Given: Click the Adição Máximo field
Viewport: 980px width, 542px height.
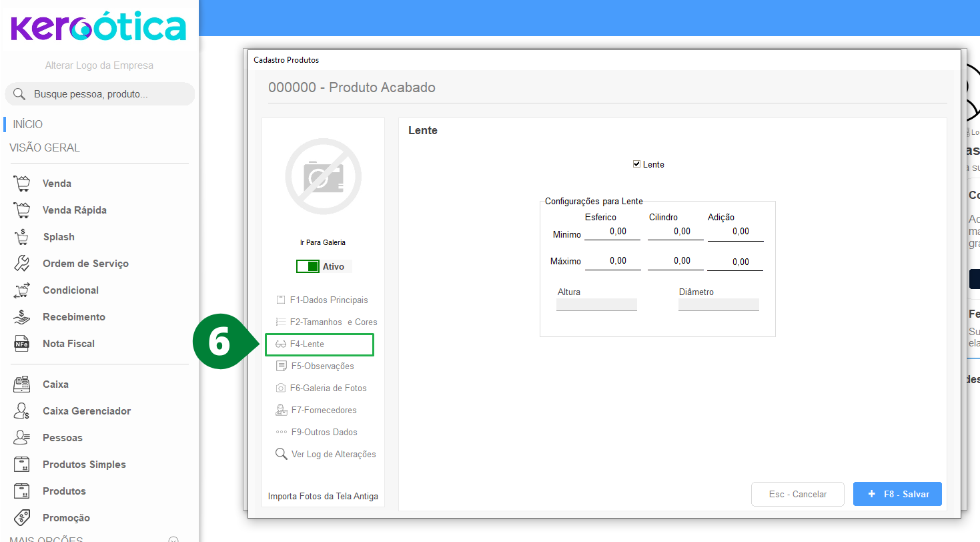Looking at the screenshot, I should [x=735, y=262].
